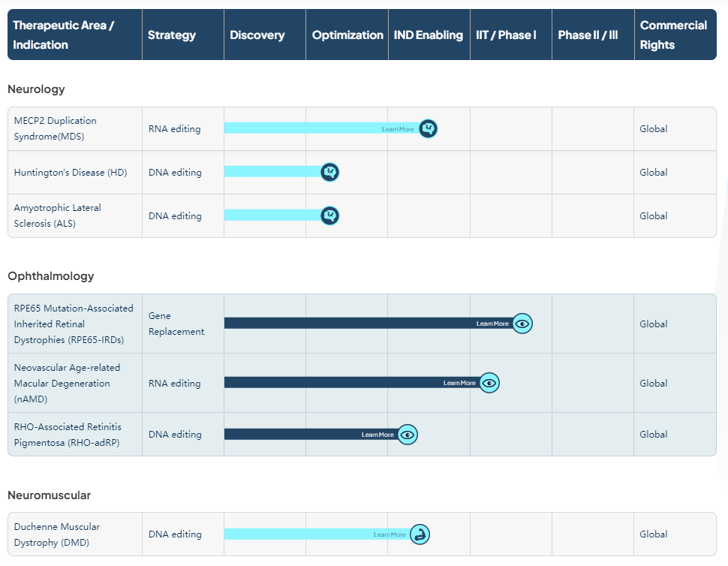Click the brain icon for MECP2 Duplication Syndrome
This screenshot has height=566, width=728.
[428, 129]
